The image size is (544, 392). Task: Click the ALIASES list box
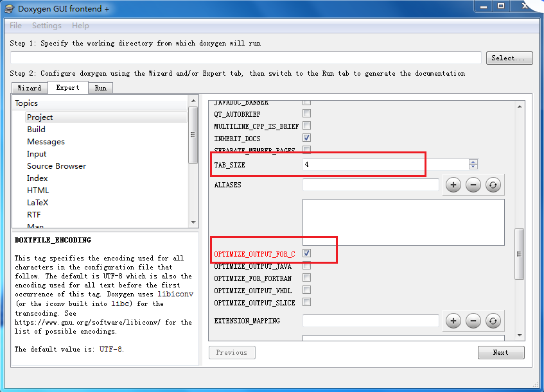pyautogui.click(x=403, y=222)
